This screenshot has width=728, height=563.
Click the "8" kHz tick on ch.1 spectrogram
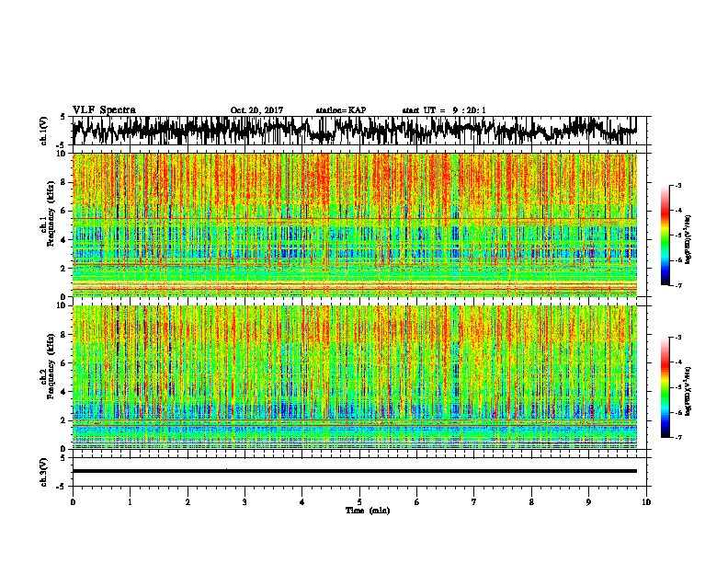pos(64,182)
